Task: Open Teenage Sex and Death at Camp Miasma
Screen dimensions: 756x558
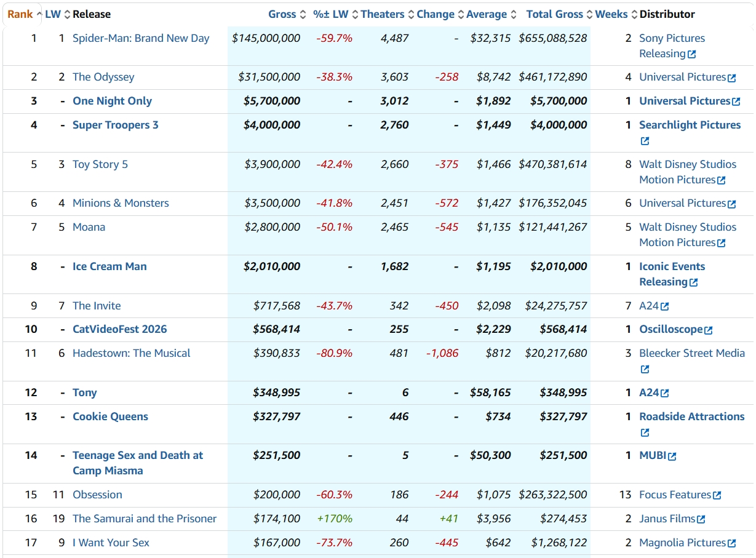Action: coord(138,463)
